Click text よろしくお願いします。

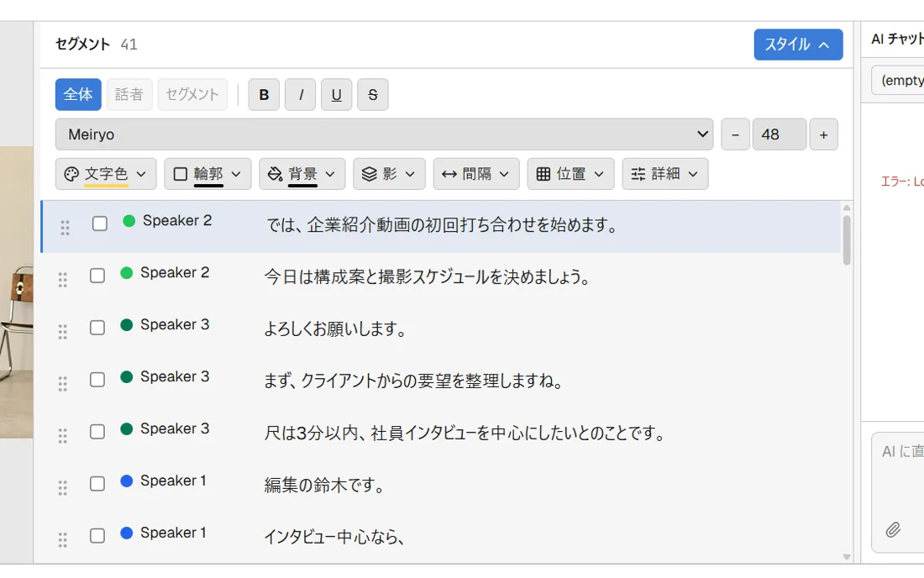(x=336, y=328)
